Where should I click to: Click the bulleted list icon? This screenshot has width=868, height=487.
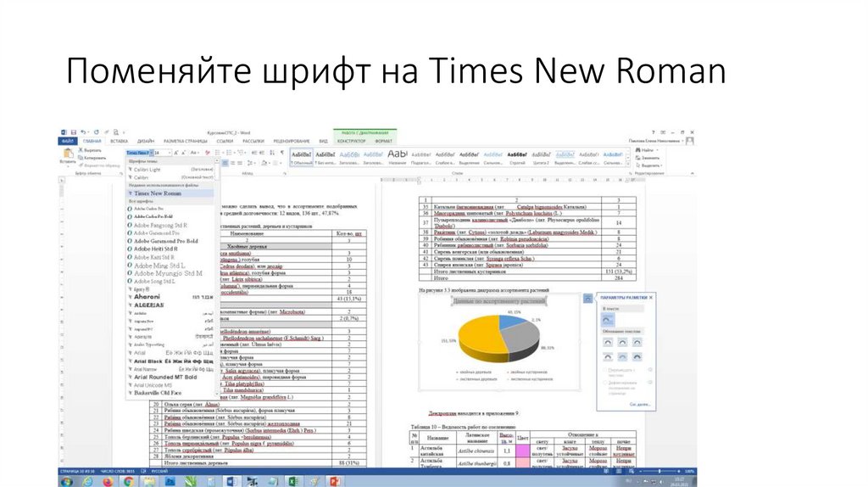coord(218,153)
